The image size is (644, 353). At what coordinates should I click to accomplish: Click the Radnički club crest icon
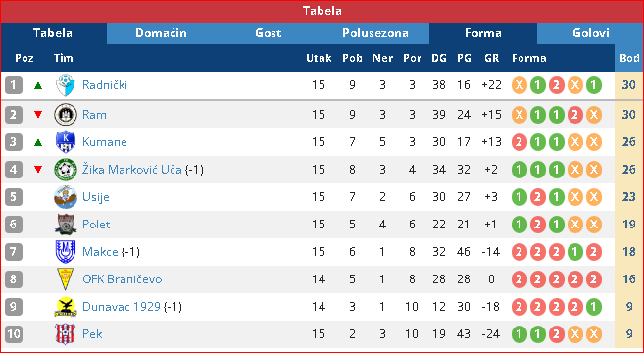pyautogui.click(x=66, y=85)
